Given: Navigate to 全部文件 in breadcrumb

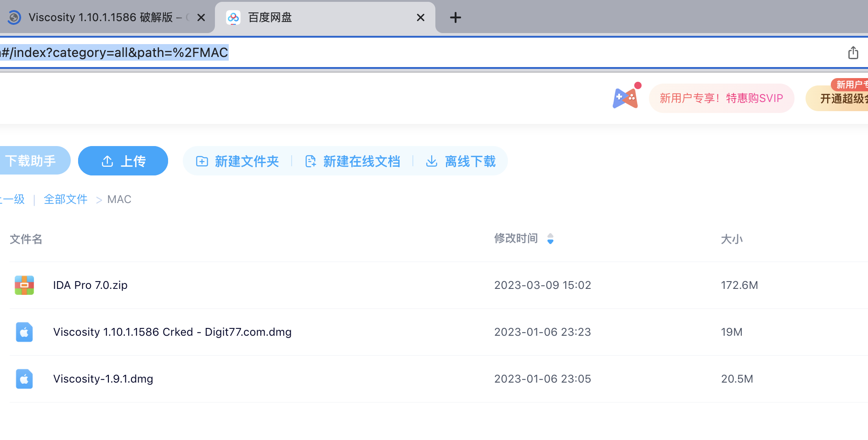Looking at the screenshot, I should click(66, 199).
